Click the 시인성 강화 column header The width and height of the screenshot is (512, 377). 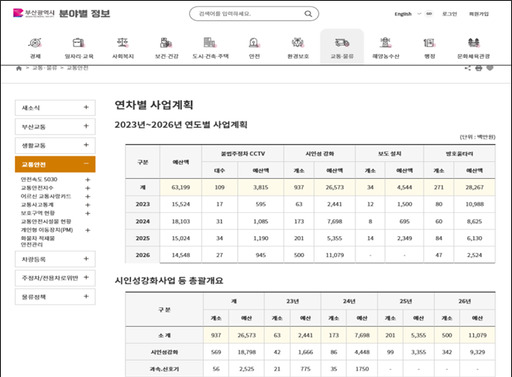click(320, 154)
